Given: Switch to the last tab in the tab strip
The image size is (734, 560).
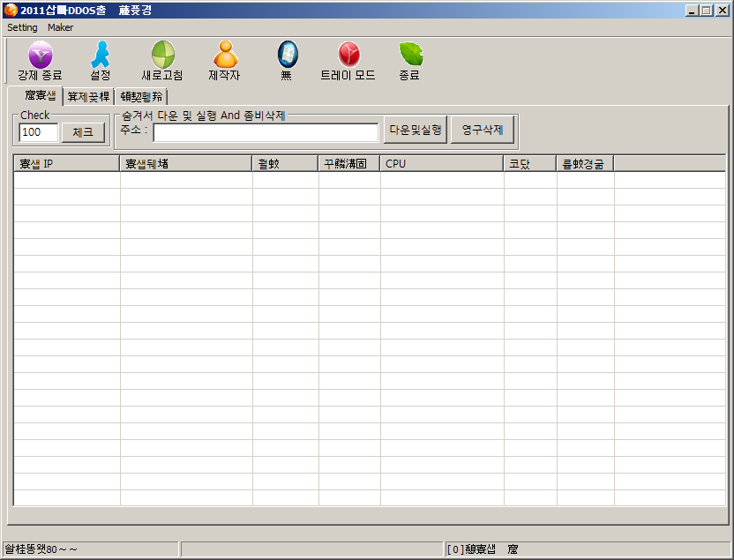Looking at the screenshot, I should pyautogui.click(x=141, y=97).
